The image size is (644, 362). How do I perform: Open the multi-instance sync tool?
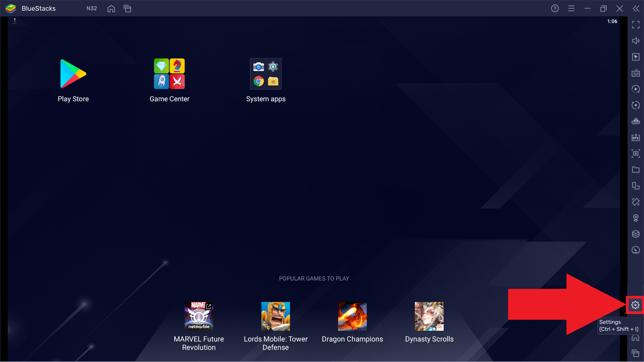[635, 105]
